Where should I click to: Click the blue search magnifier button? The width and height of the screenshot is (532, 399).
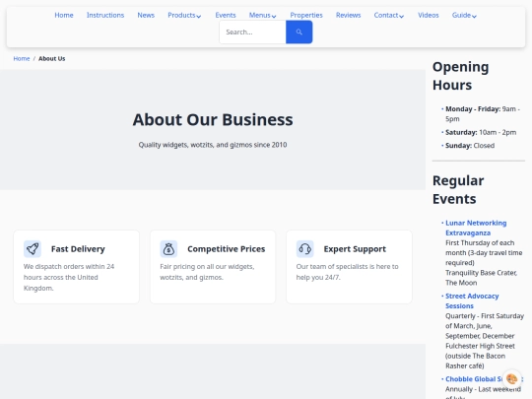[x=299, y=32]
